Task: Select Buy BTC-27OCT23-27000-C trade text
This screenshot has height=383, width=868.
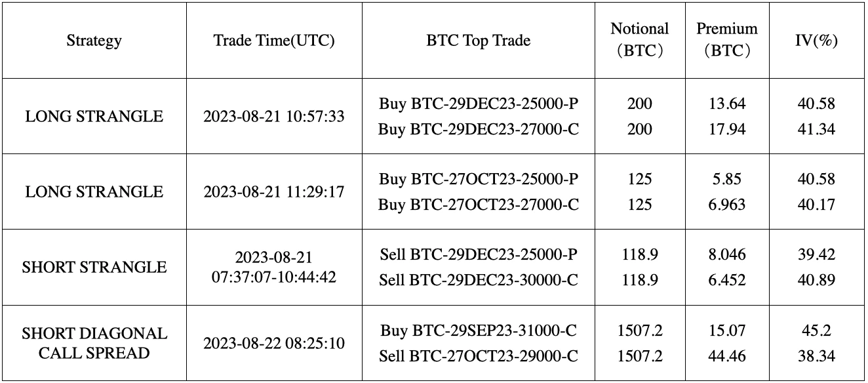Action: point(479,205)
